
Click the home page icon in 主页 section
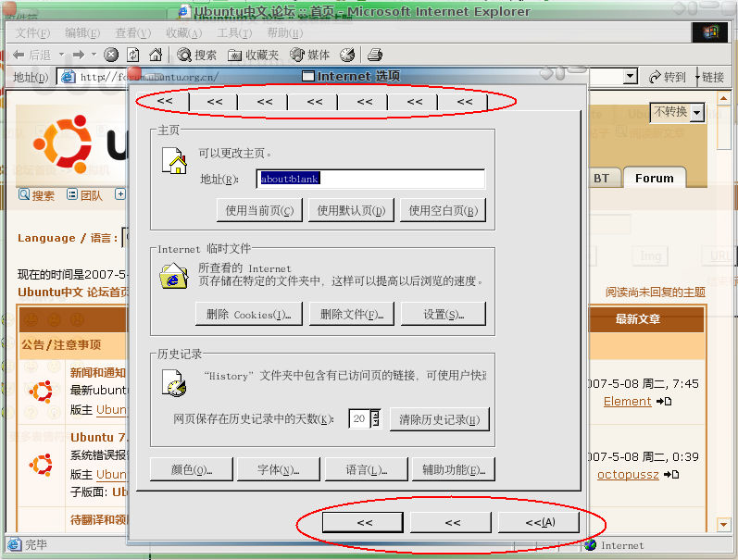pos(174,160)
